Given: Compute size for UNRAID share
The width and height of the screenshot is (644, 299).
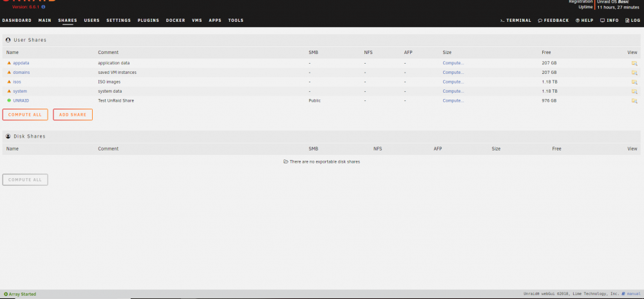Looking at the screenshot, I should tap(453, 101).
